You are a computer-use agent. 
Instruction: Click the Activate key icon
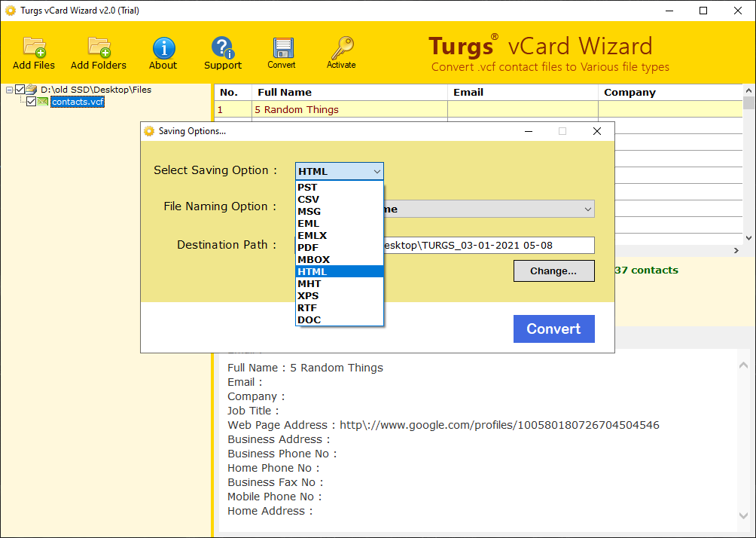(342, 47)
